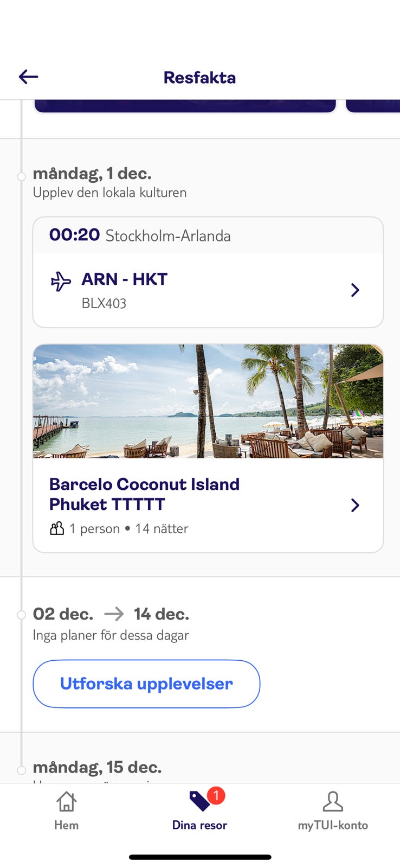This screenshot has width=400, height=868.
Task: Tap the airplane icon on flight card
Action: click(61, 282)
